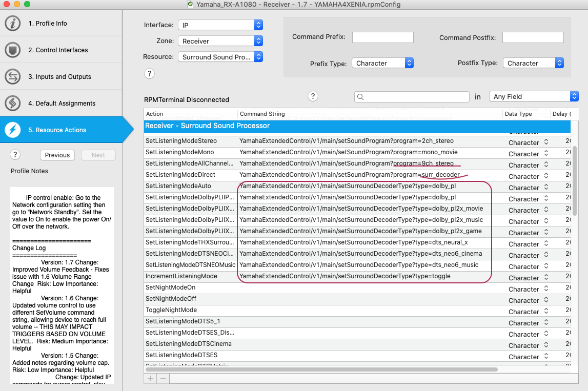588x391 pixels.
Task: Click the Resource Actions lightning icon
Action: coord(12,130)
